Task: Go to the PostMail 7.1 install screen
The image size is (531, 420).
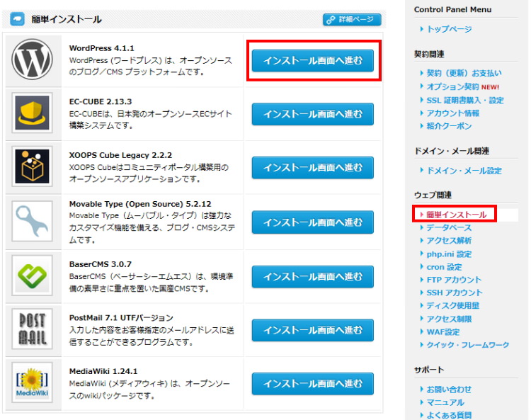Action: [x=312, y=330]
